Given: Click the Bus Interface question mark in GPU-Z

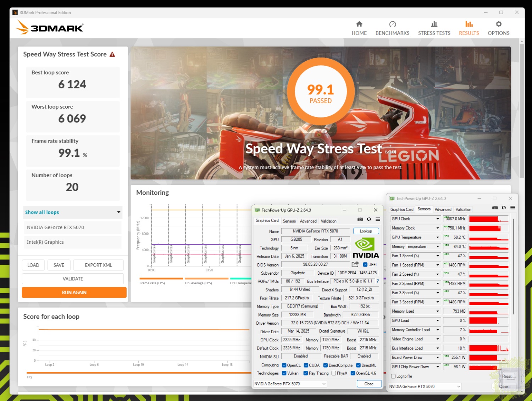Looking at the screenshot, I should coord(378,281).
